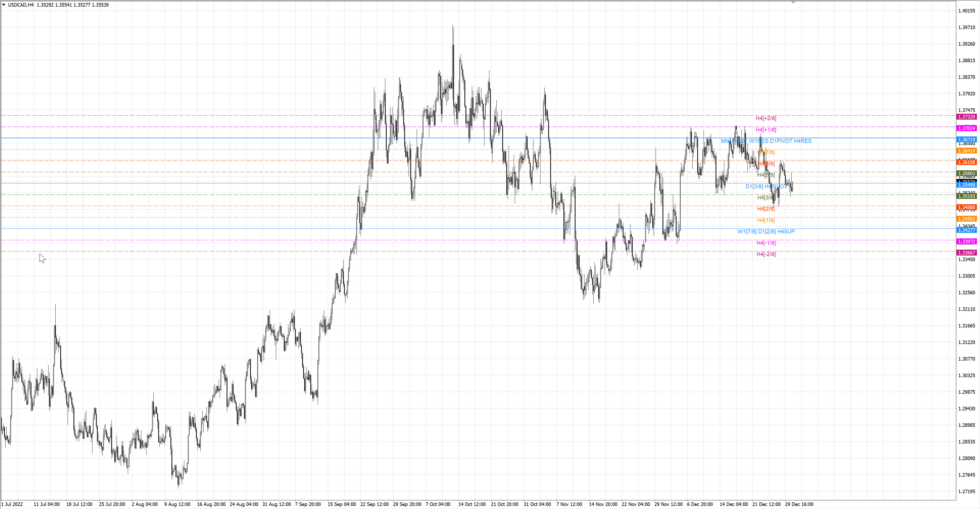This screenshot has height=509, width=980.
Task: Click the blue 1.34277 price tag
Action: (966, 230)
